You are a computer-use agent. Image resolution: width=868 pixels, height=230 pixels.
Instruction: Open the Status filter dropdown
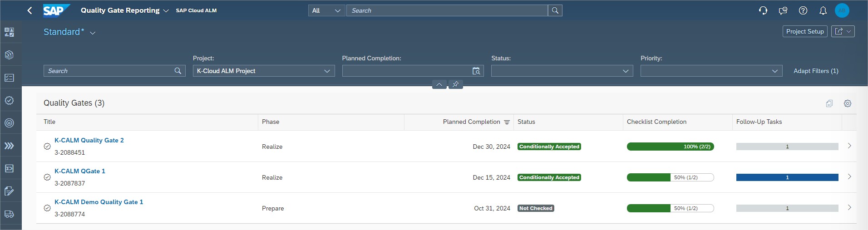(x=625, y=71)
